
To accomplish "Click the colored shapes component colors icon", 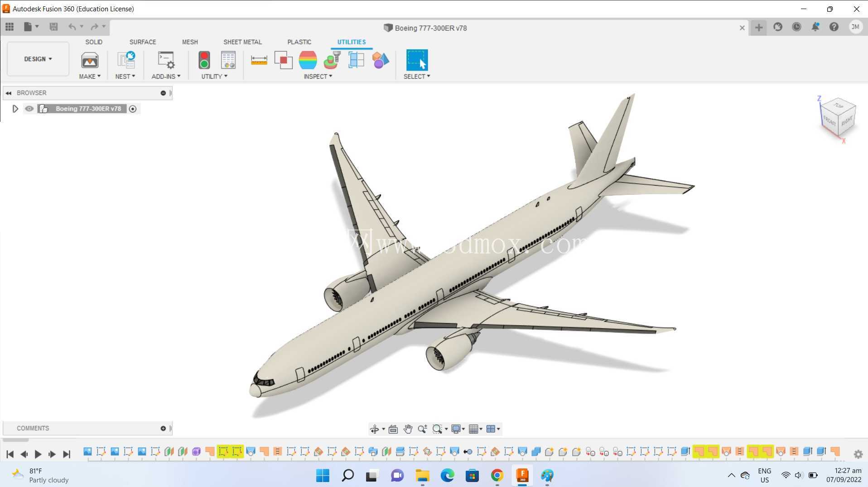I will [381, 60].
